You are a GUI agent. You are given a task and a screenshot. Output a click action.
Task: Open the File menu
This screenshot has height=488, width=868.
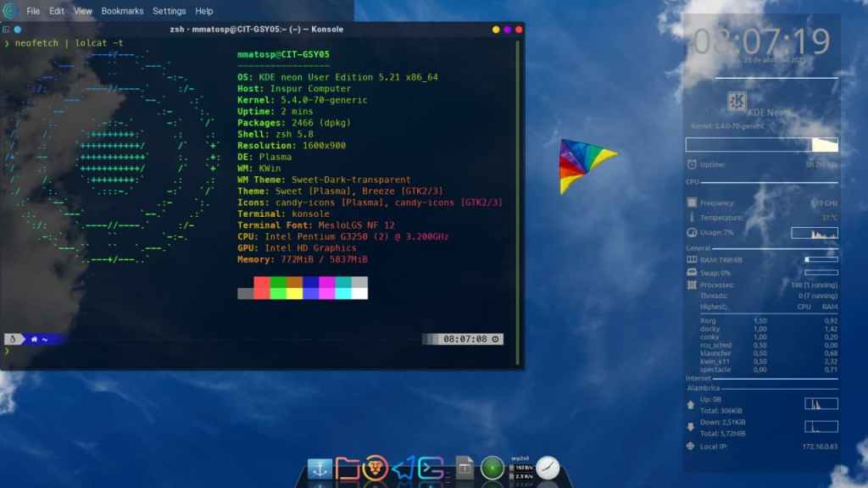pos(33,11)
